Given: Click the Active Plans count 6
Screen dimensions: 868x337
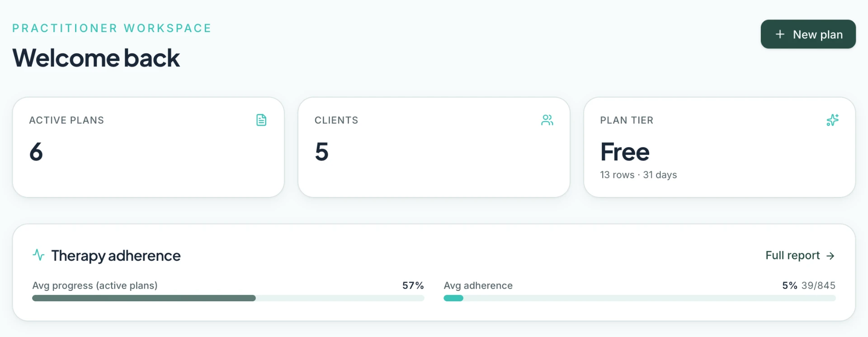Looking at the screenshot, I should pos(36,152).
